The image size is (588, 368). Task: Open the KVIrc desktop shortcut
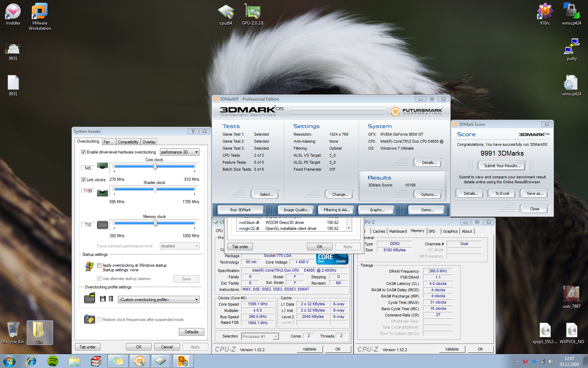(545, 14)
